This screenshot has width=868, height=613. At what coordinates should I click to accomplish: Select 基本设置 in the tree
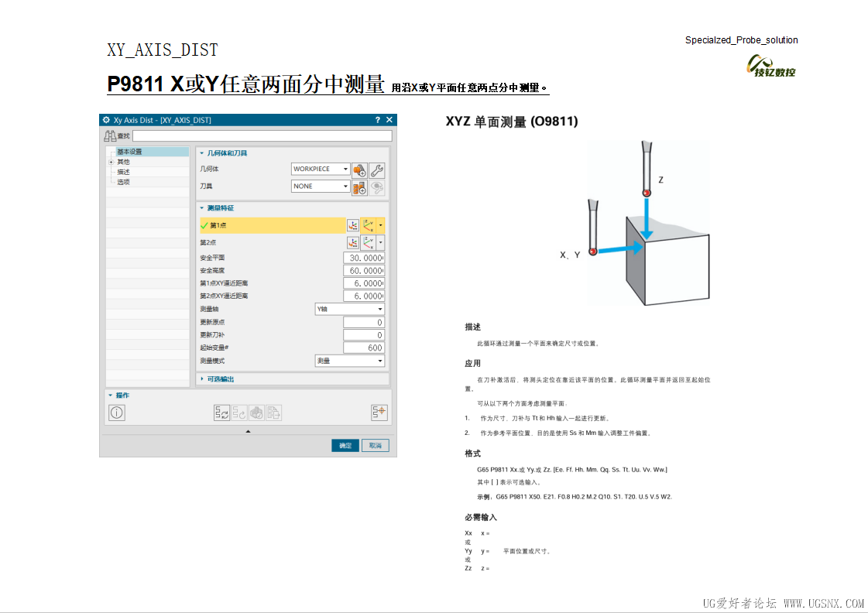(129, 152)
